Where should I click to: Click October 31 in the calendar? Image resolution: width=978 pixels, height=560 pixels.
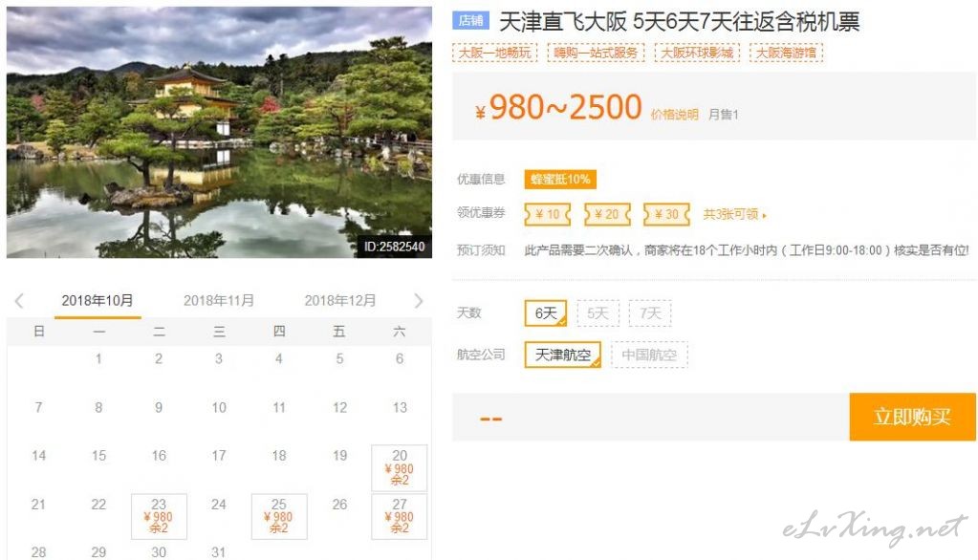[x=218, y=552]
